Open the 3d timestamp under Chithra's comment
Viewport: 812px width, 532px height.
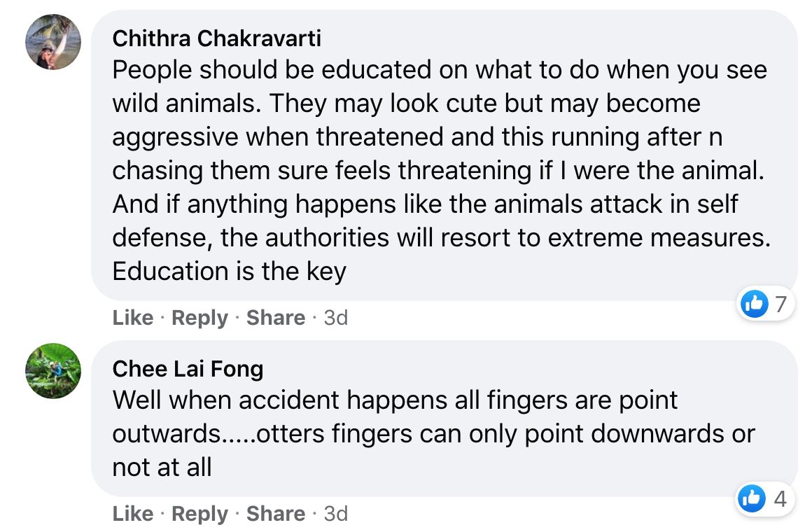(x=336, y=318)
